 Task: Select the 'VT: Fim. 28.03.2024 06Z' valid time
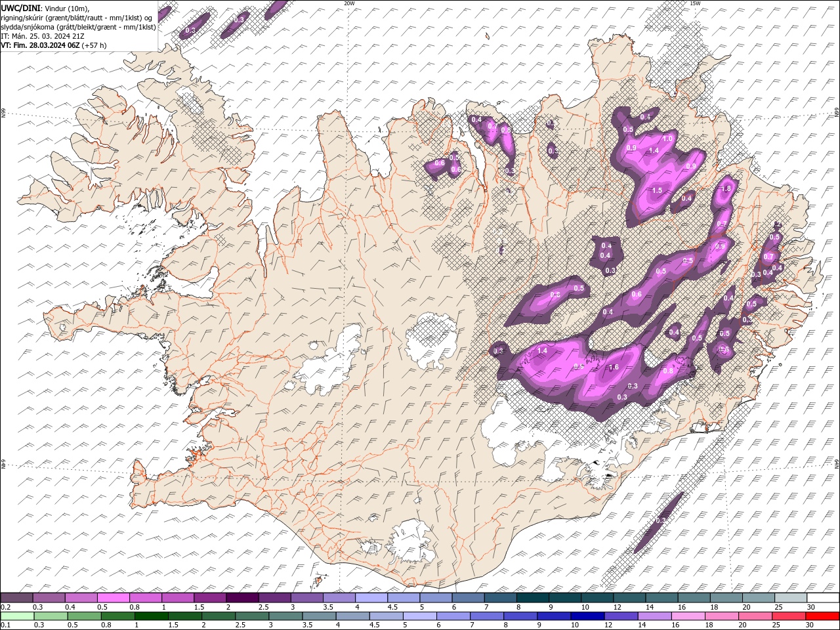pos(39,45)
